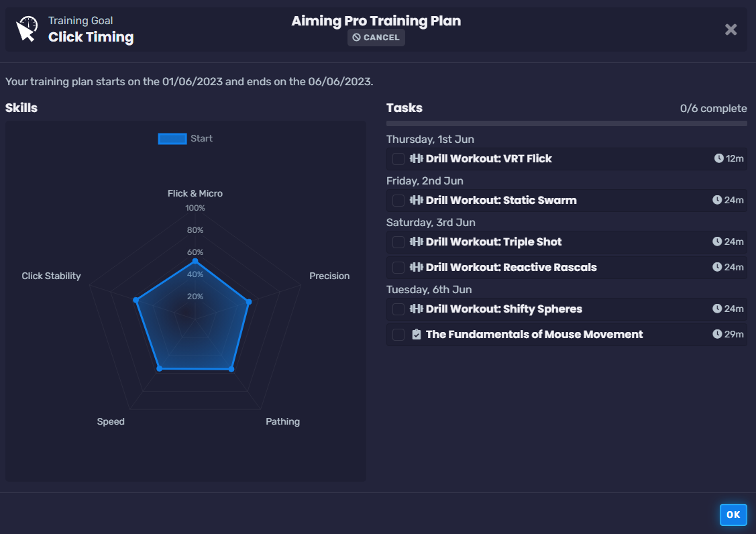Click the dumbbell icon for Shifty Spheres
This screenshot has height=534, width=756.
pyautogui.click(x=418, y=309)
